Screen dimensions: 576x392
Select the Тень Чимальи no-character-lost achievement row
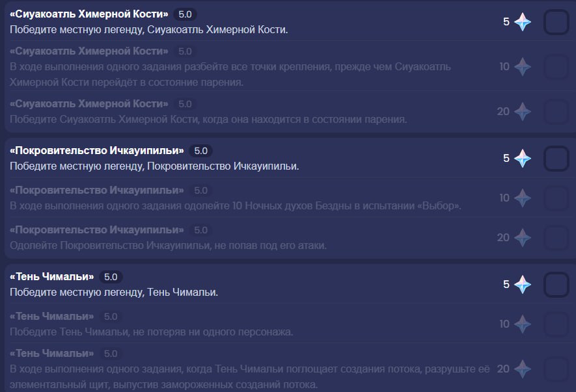[288, 324]
